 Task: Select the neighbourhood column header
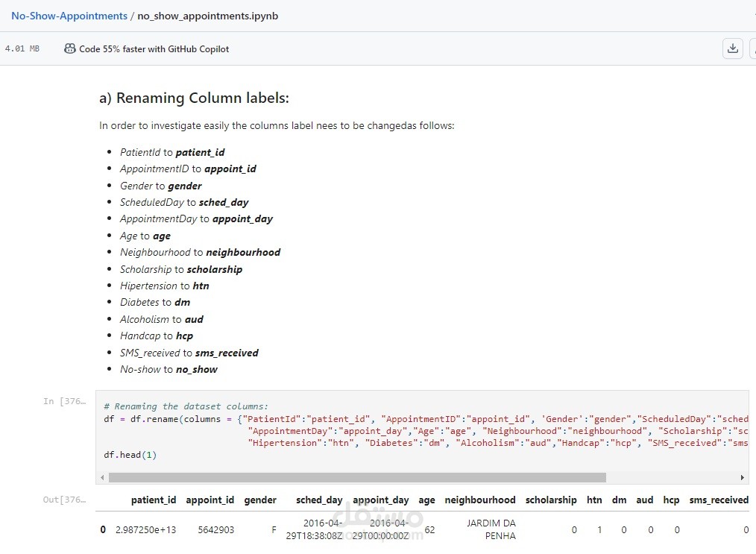(x=480, y=500)
